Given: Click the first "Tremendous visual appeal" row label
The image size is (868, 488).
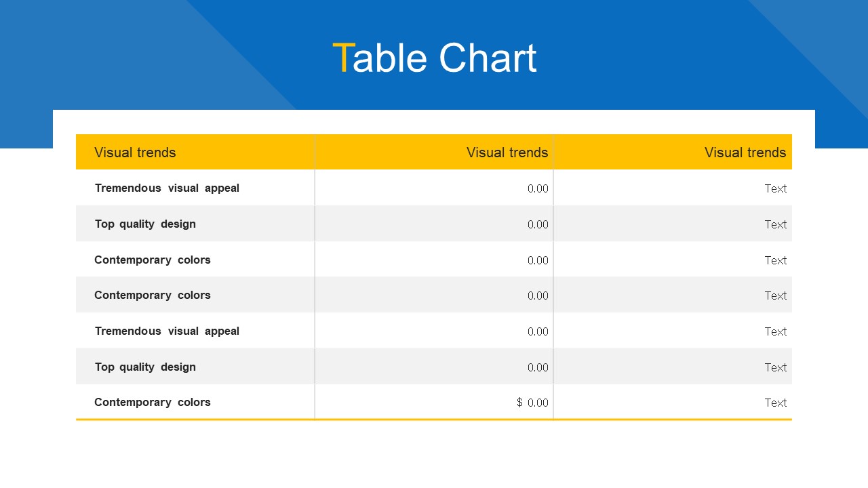Looking at the screenshot, I should [x=167, y=188].
